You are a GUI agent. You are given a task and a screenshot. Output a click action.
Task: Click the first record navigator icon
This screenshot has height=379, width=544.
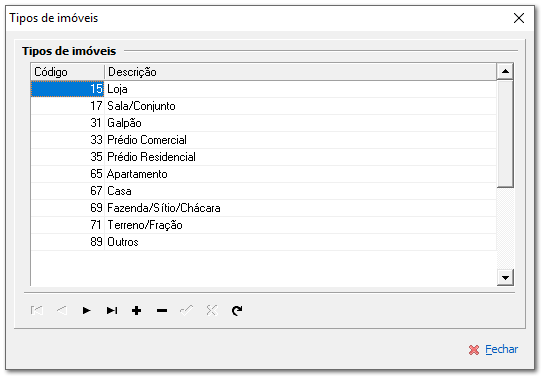(36, 310)
